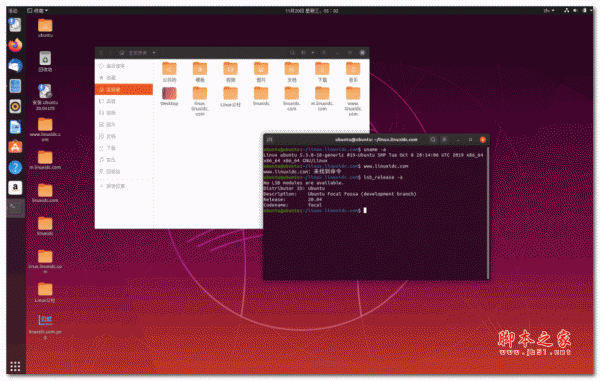600x381 pixels.
Task: Show all applications grid button
Action: [15, 366]
